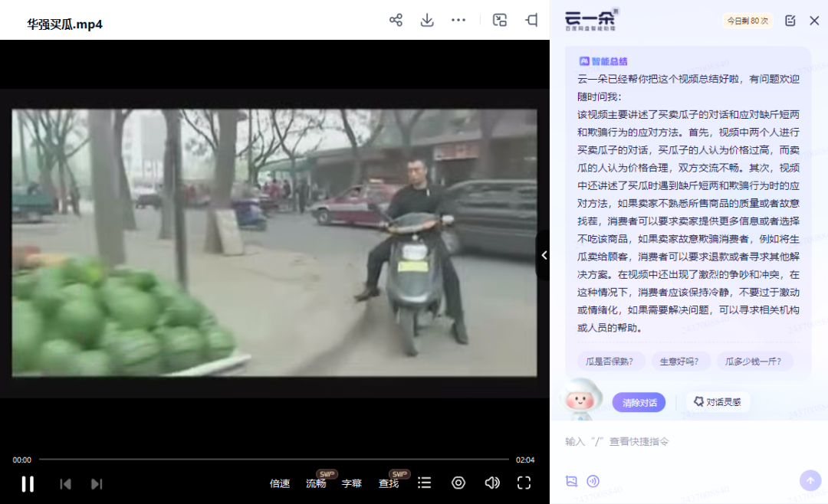
Task: Click the 云一朵 mascot avatar
Action: [581, 400]
